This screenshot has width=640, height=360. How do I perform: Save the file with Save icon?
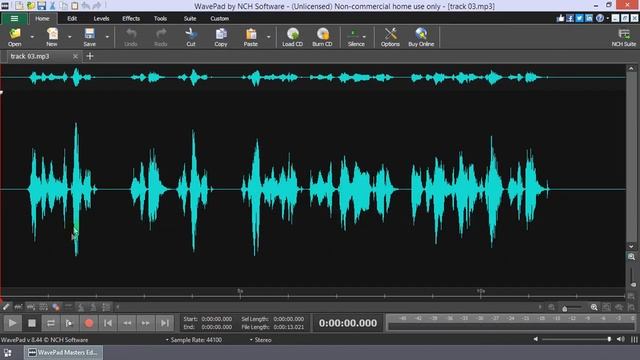click(89, 37)
